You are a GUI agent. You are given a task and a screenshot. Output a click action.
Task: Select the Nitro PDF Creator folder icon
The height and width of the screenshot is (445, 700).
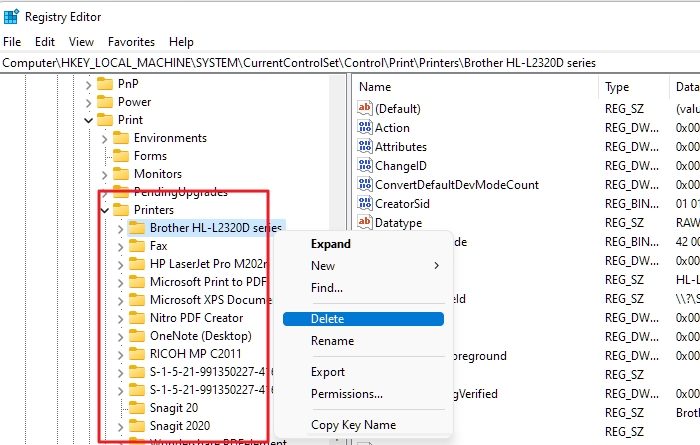[137, 318]
